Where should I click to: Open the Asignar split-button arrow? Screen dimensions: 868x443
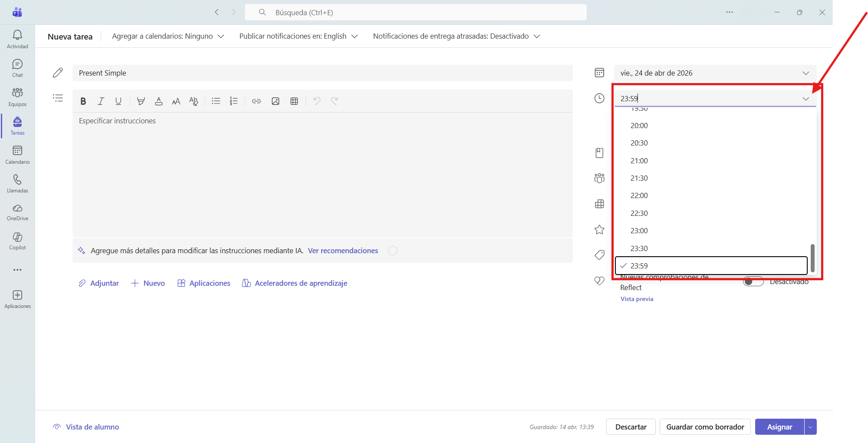click(810, 427)
